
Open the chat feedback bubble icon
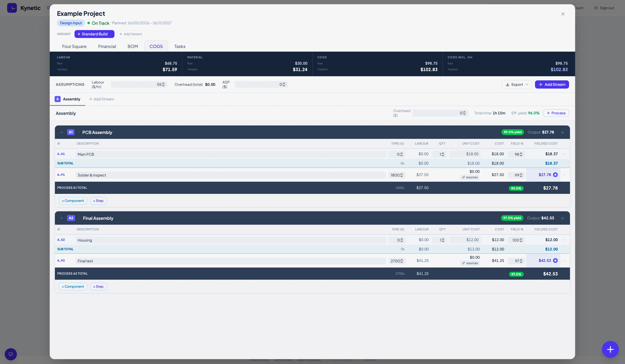coord(11,354)
